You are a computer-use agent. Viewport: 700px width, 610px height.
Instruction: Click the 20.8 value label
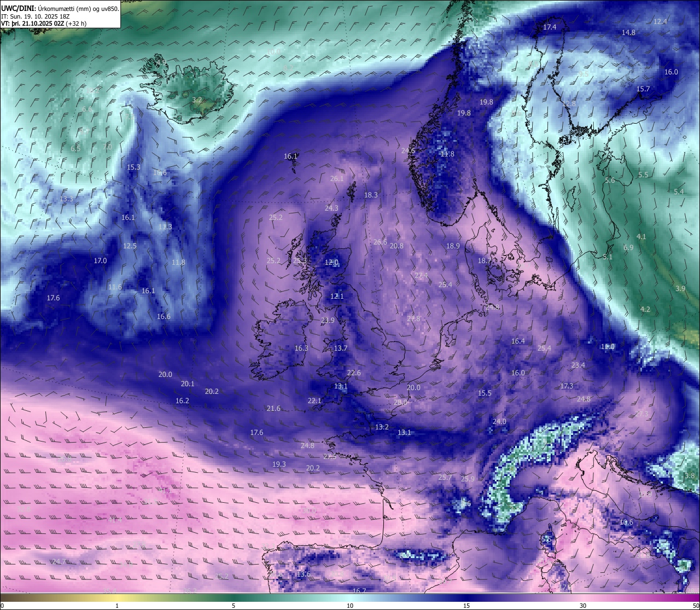pyautogui.click(x=396, y=246)
